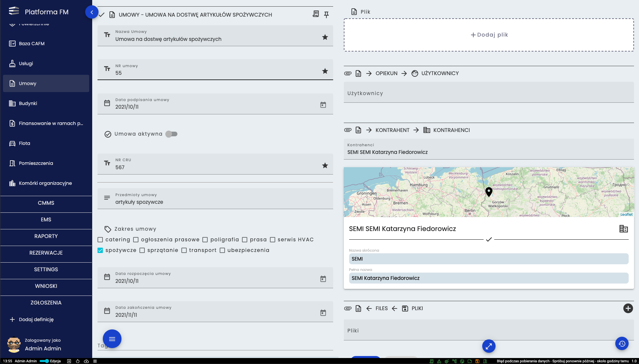
Task: Expand the RAPORTY section
Action: [x=46, y=236]
